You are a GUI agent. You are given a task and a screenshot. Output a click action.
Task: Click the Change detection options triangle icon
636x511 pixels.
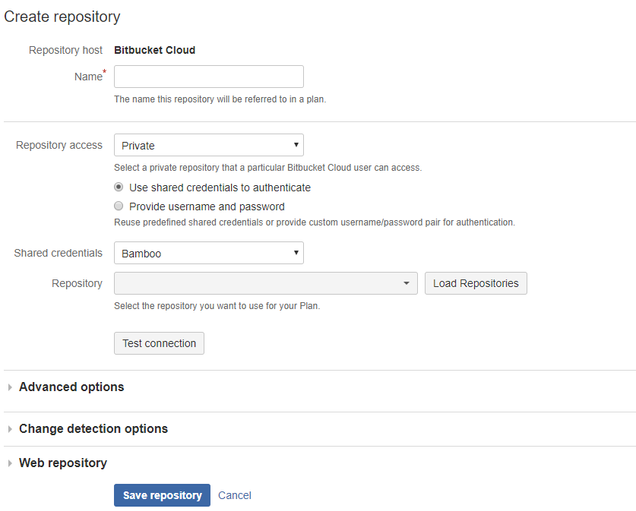coord(10,429)
